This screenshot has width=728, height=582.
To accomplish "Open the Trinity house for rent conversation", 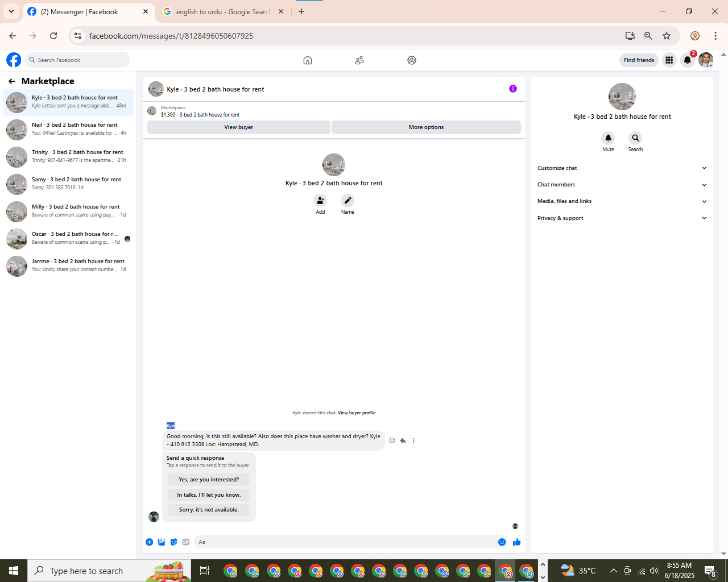I will point(68,157).
